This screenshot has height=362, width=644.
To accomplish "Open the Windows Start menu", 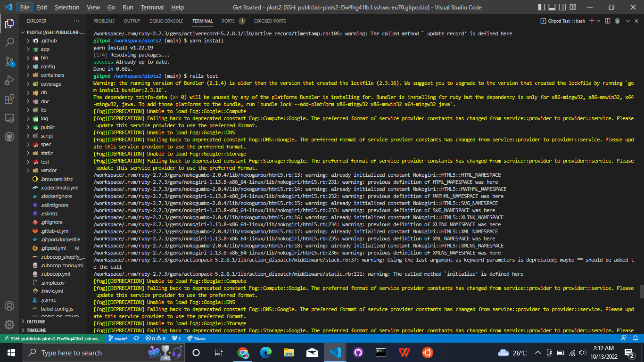I will coord(11,353).
